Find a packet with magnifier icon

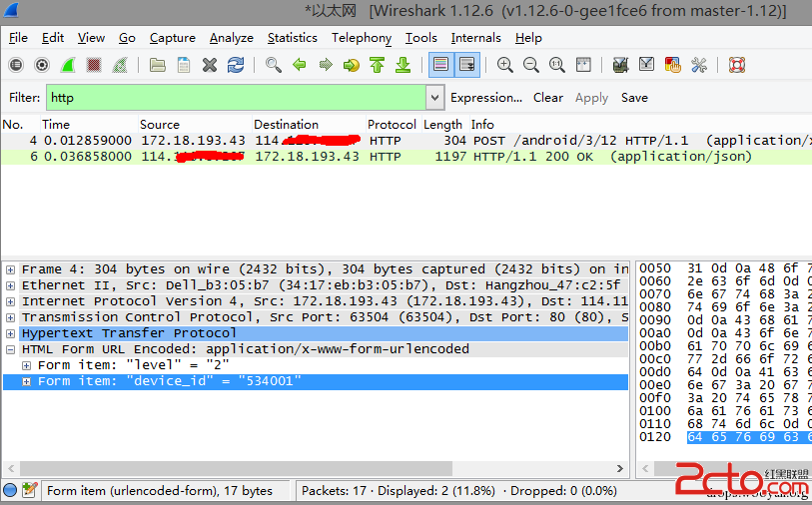[274, 65]
